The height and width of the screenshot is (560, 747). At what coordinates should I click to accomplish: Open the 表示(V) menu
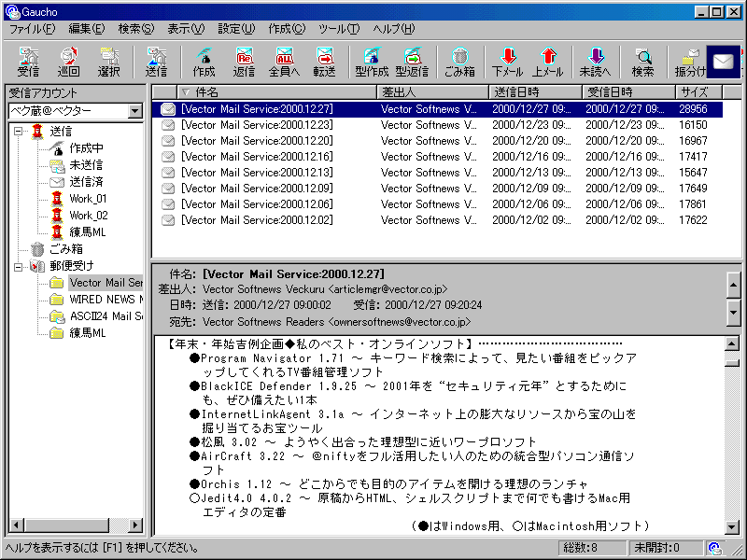tap(186, 29)
